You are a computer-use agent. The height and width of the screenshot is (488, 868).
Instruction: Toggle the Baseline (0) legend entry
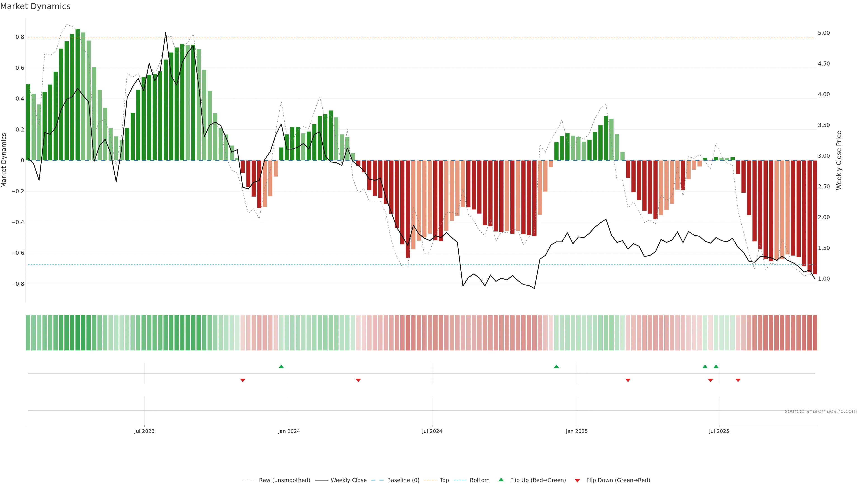coord(403,480)
